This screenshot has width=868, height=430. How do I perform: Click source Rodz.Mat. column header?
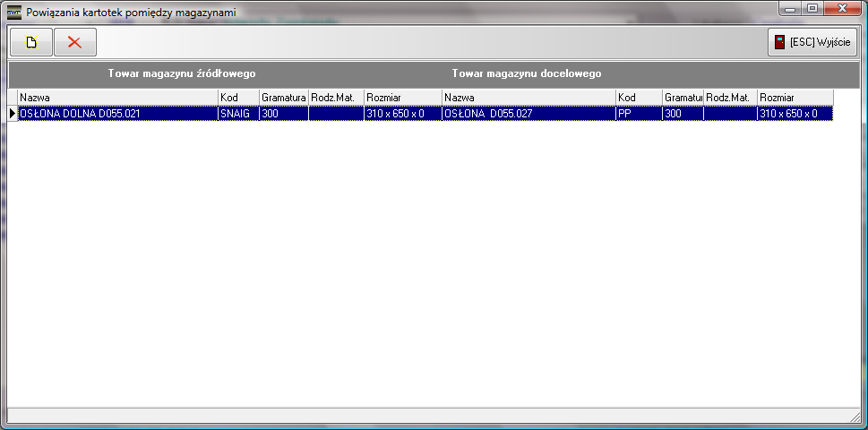pyautogui.click(x=336, y=97)
